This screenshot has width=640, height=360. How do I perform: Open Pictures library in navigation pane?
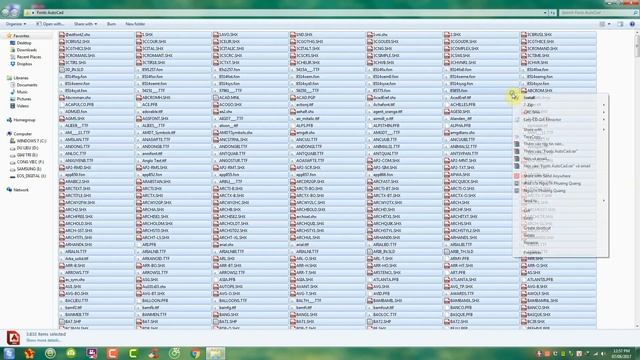pos(24,99)
